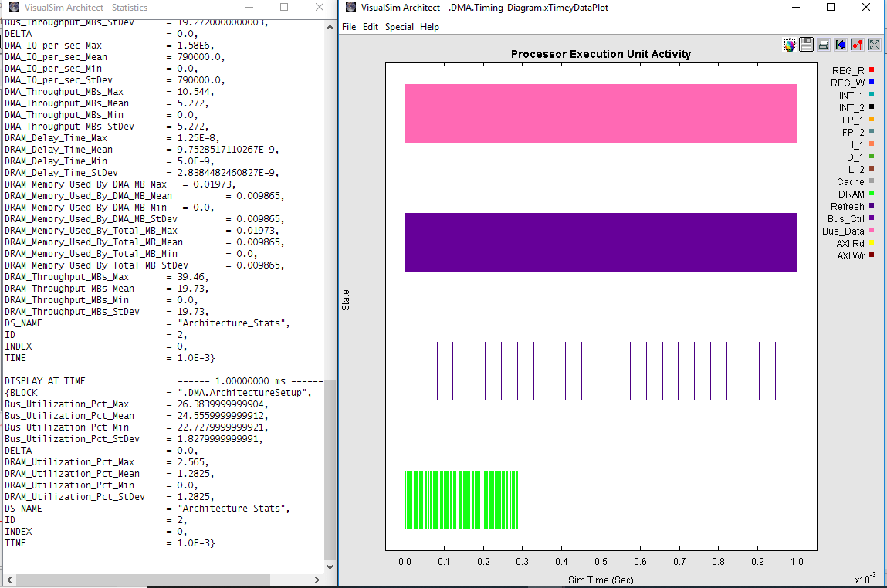Click the Statistics window's title bar app icon

11,8
